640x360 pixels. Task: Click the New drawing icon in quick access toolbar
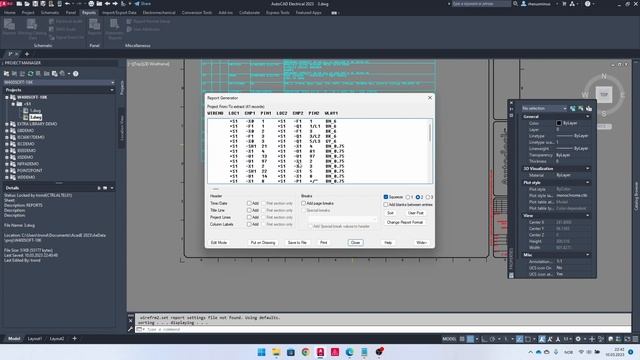[19, 4]
